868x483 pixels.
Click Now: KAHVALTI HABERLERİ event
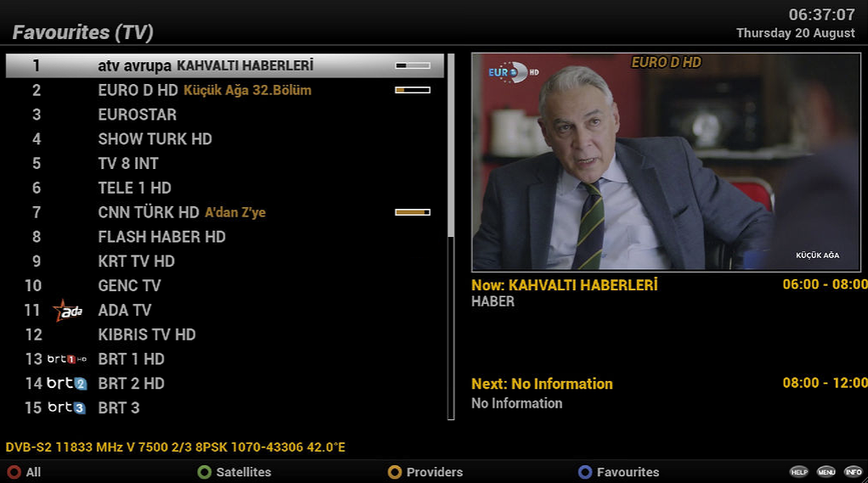click(x=564, y=285)
